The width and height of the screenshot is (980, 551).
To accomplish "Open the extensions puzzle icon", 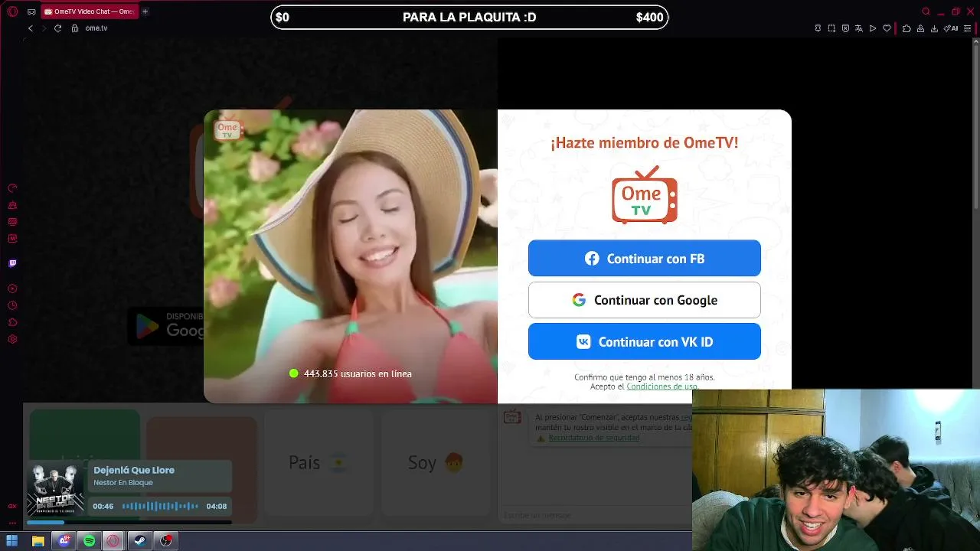I will [906, 28].
